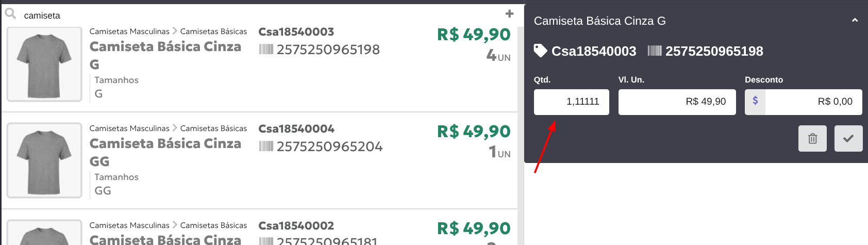Click the Qtd. quantity field

point(571,102)
